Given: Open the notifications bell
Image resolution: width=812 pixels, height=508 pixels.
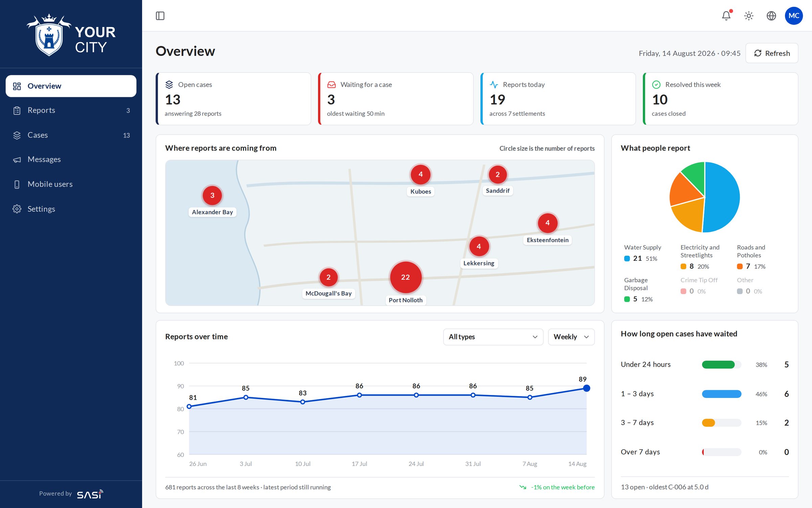Looking at the screenshot, I should [726, 16].
